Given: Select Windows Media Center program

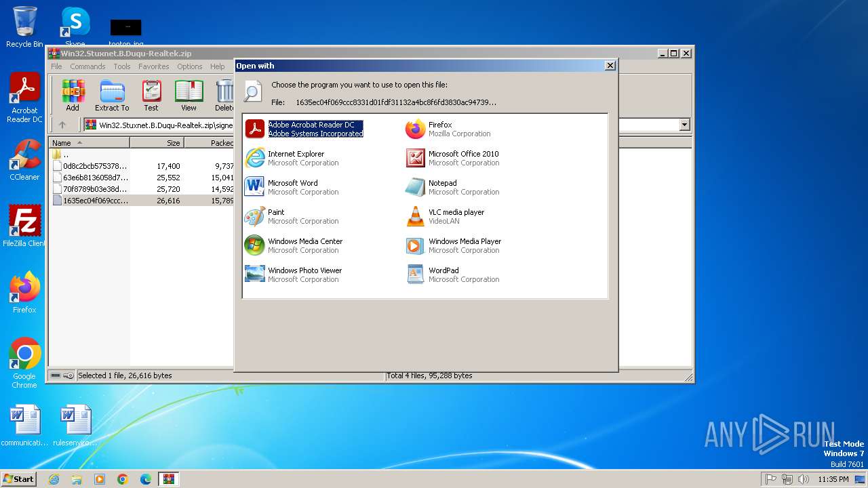Looking at the screenshot, I should coord(294,245).
